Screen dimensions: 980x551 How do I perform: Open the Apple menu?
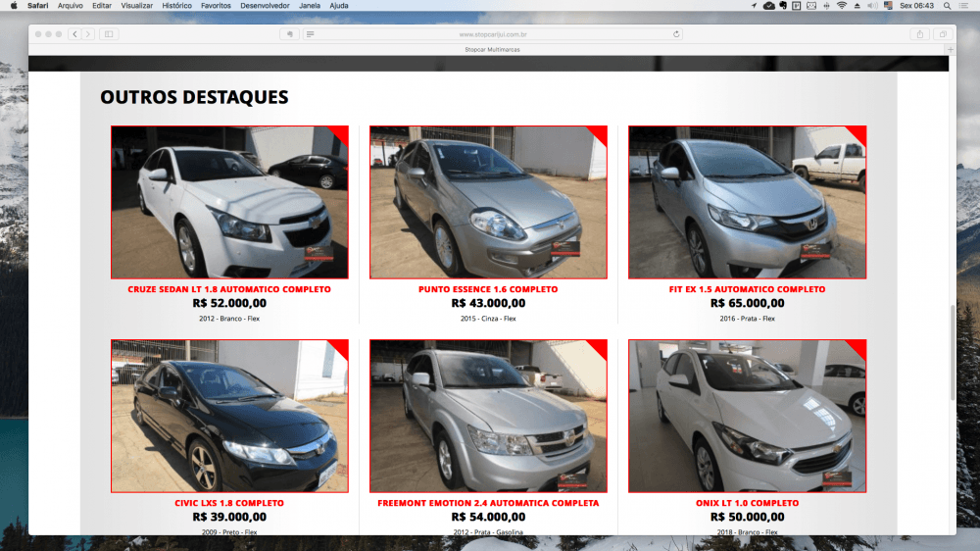tap(14, 6)
